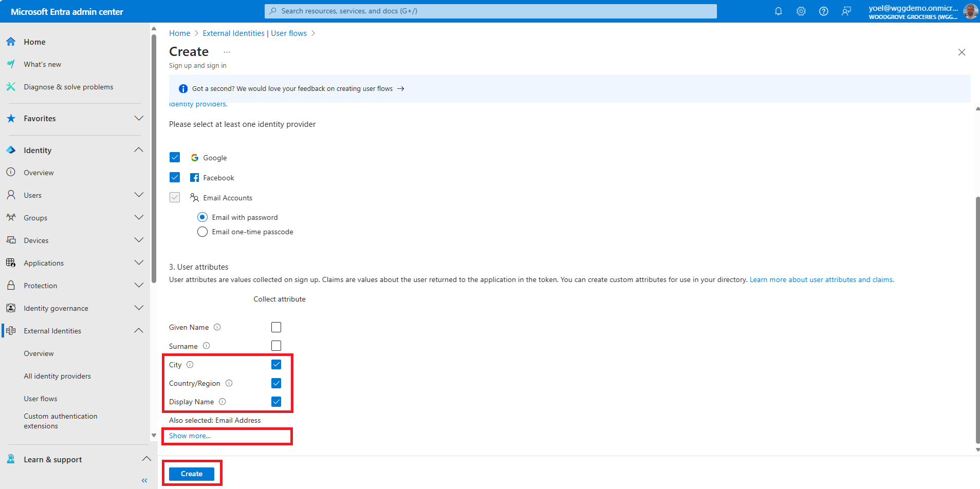Collapse the External Identities sidebar section
This screenshot has width=980, height=489.
[139, 331]
